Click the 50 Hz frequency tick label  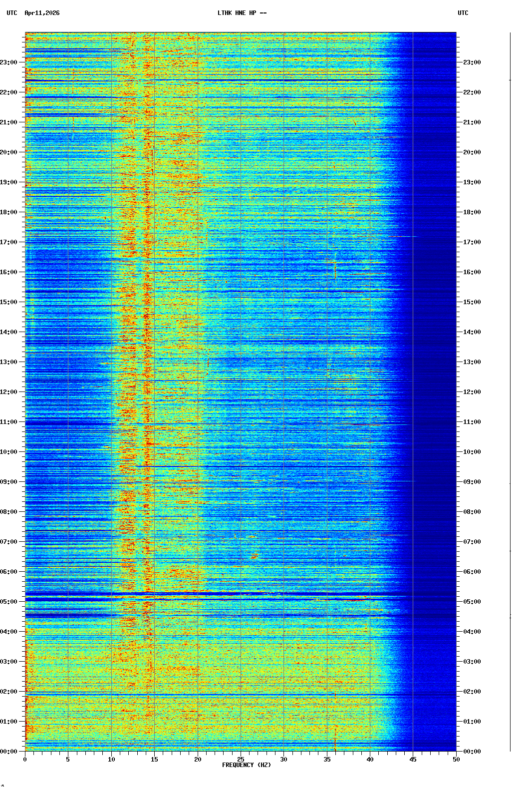coord(456,760)
